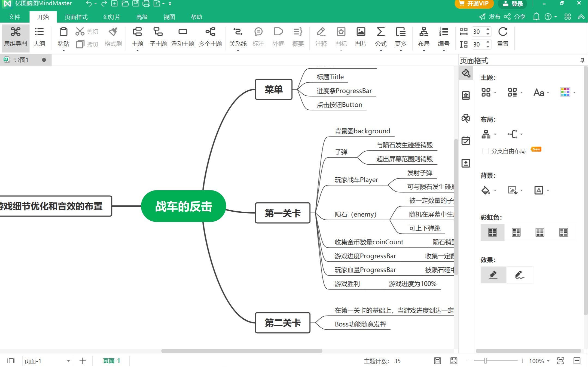Select the彩虹色 first color swatch
588x367 pixels.
(492, 232)
